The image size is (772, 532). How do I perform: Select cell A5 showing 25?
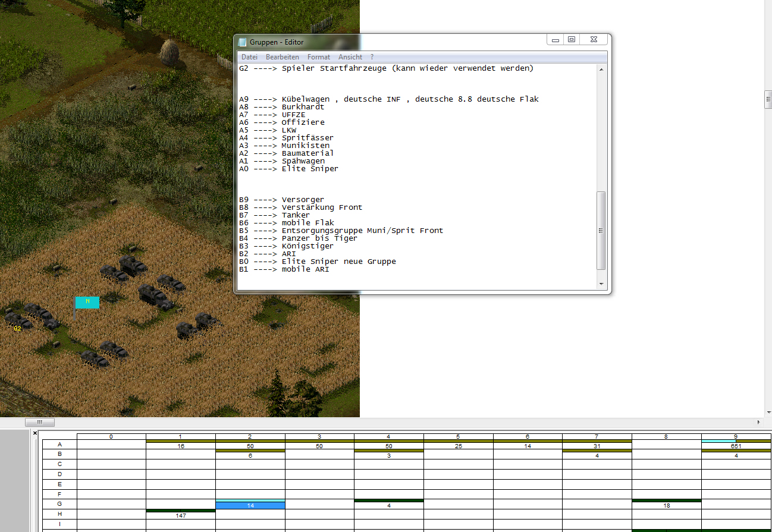459,445
